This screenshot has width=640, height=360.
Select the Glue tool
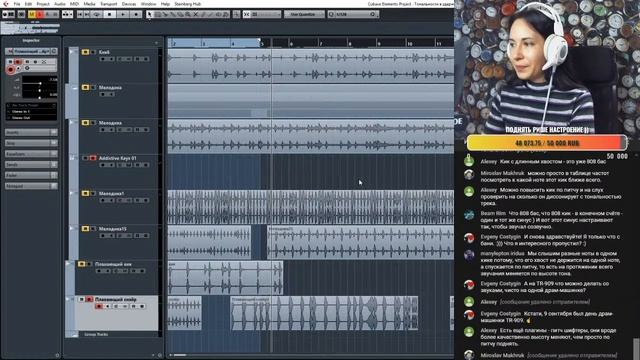point(173,14)
